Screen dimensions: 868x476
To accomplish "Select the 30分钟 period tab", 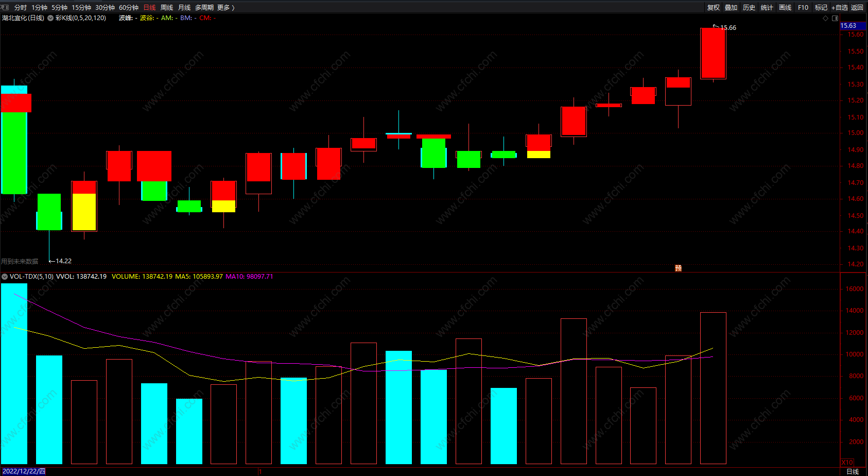I will (x=105, y=7).
